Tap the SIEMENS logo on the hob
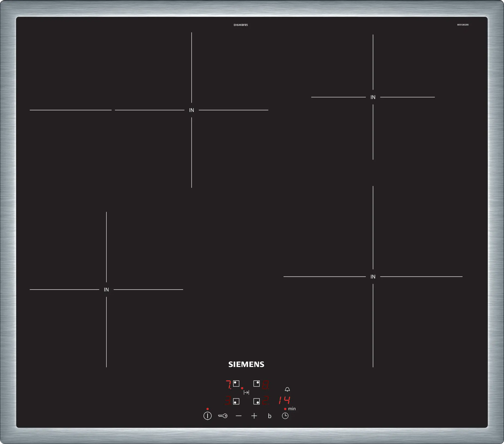The height and width of the screenshot is (444, 504). 246,364
